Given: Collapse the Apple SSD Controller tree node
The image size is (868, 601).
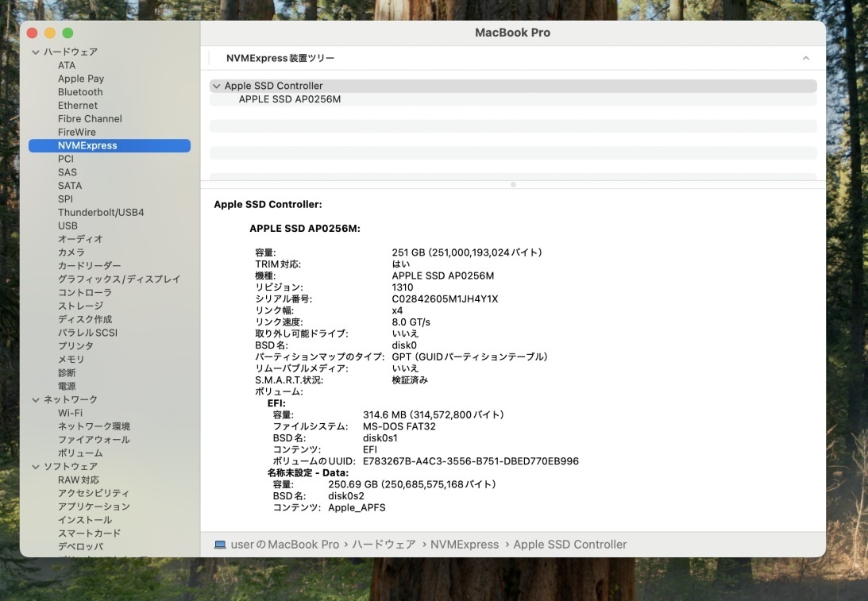Looking at the screenshot, I should (x=217, y=86).
